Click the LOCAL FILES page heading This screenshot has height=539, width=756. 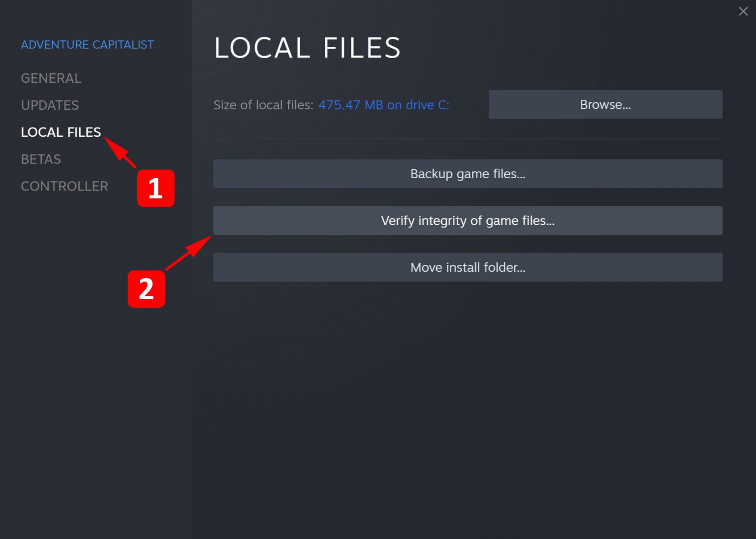(x=307, y=48)
